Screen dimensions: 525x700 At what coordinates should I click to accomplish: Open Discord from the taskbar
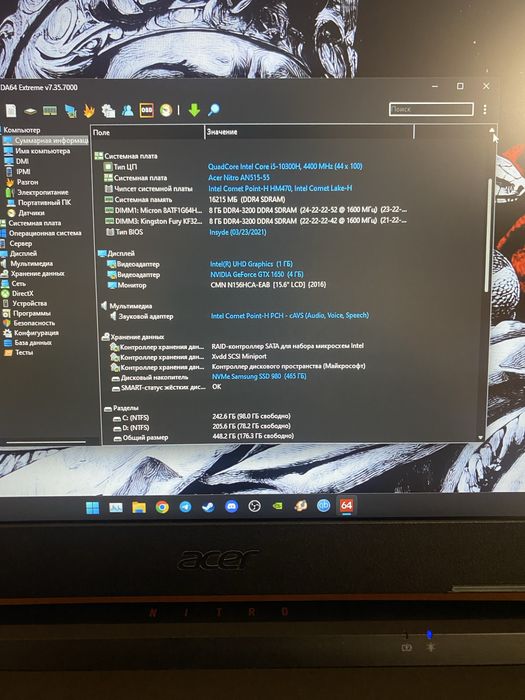click(231, 506)
